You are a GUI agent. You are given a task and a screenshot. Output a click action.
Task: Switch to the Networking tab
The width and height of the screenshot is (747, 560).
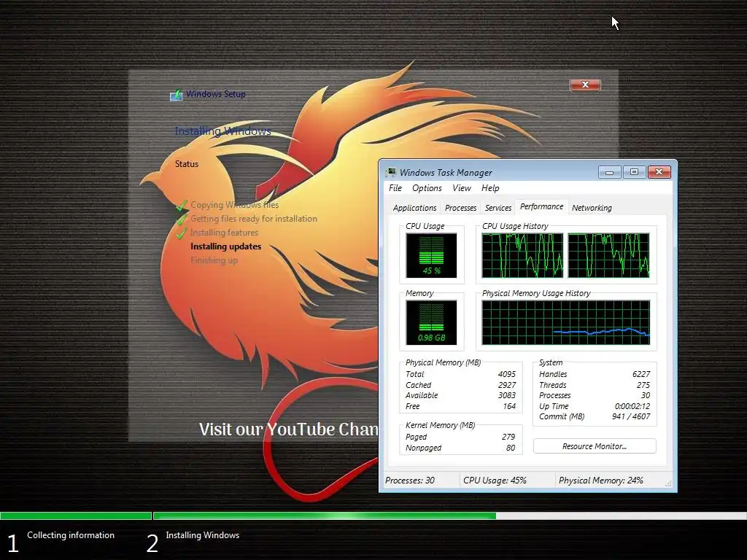pyautogui.click(x=592, y=208)
